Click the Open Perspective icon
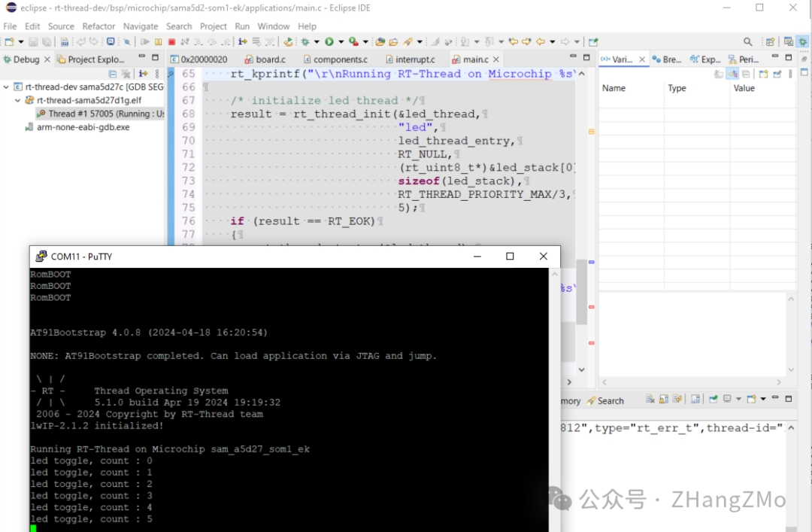 [x=770, y=42]
